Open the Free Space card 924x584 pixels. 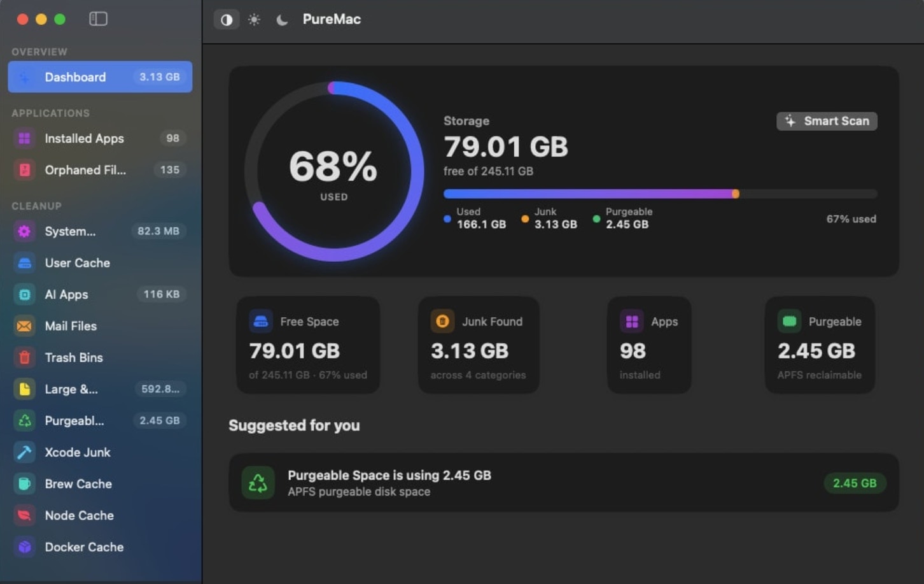pos(308,345)
